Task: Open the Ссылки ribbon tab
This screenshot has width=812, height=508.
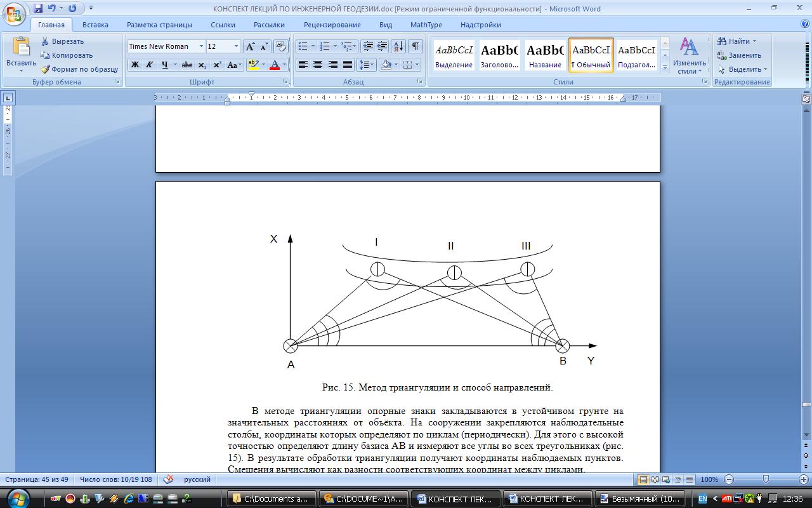Action: pyautogui.click(x=223, y=25)
